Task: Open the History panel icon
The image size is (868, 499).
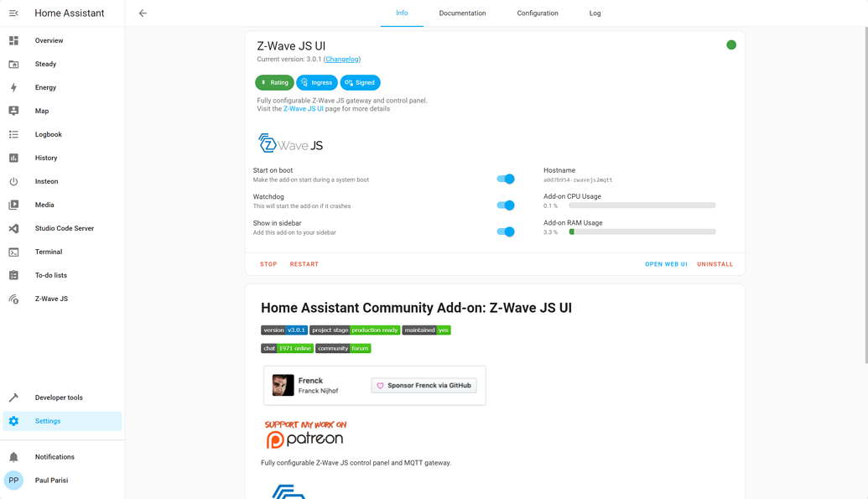Action: pyautogui.click(x=13, y=158)
